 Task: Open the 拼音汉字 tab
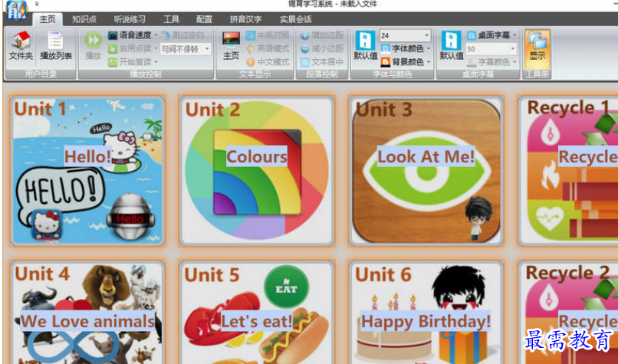pyautogui.click(x=245, y=19)
